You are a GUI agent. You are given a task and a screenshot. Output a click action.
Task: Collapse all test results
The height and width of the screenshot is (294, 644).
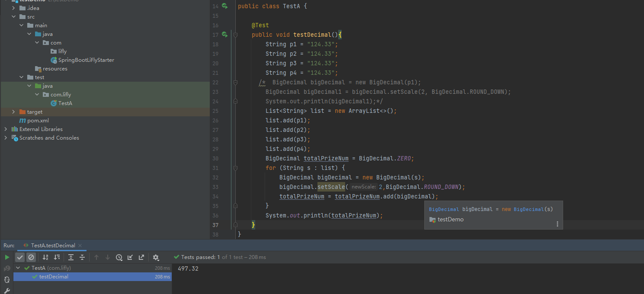(x=82, y=257)
